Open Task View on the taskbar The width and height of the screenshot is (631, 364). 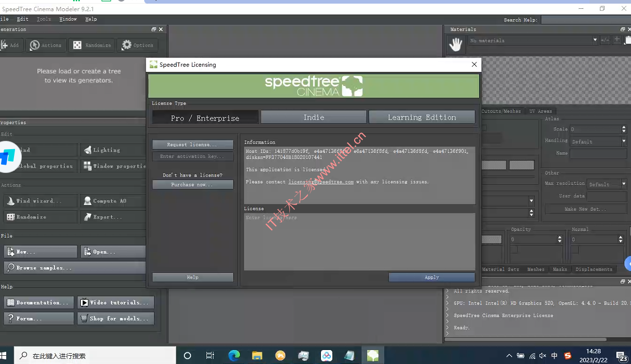(210, 355)
